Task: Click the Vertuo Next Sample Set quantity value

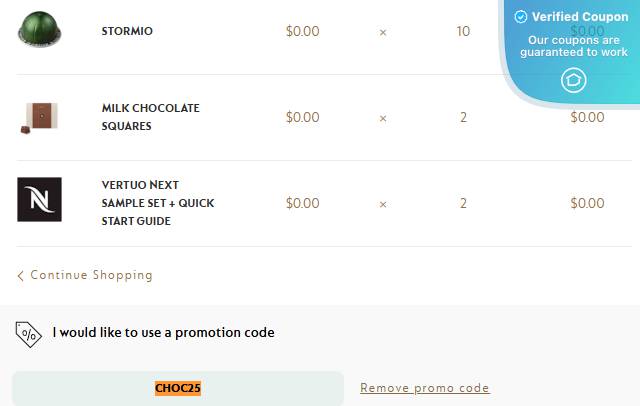Action: coord(463,204)
